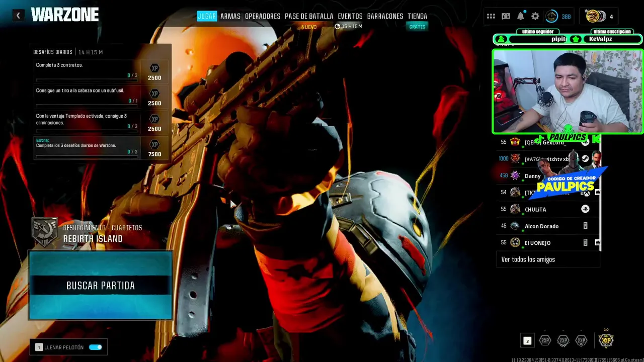
Task: Click XP icon for Templado challenge
Action: [154, 119]
